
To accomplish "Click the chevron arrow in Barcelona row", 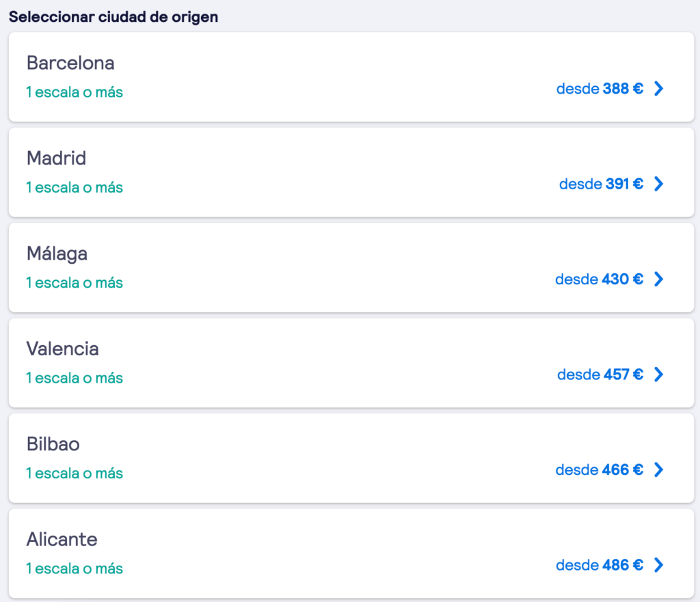I will [658, 88].
